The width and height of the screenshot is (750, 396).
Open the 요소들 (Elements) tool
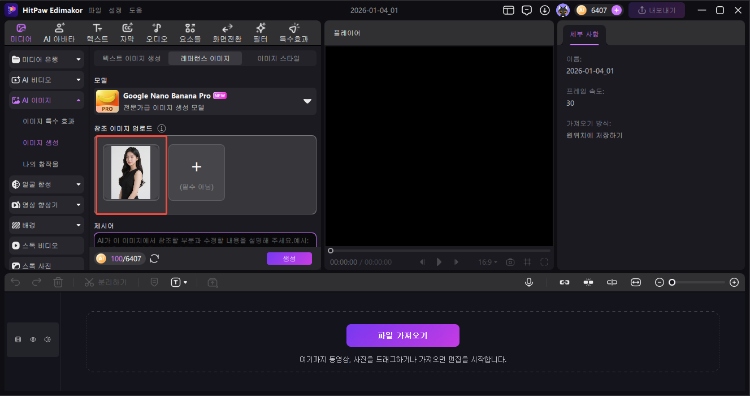point(190,33)
